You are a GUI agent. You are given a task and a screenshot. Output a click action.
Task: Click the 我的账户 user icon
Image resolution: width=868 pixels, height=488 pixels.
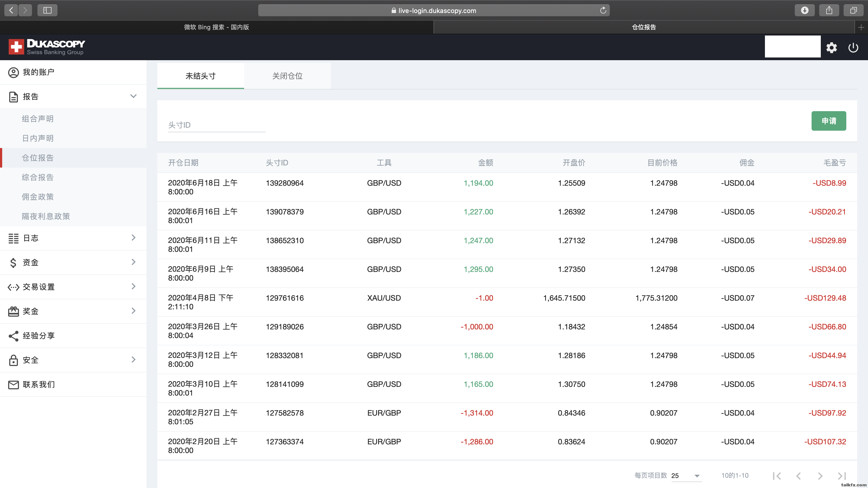coord(14,72)
